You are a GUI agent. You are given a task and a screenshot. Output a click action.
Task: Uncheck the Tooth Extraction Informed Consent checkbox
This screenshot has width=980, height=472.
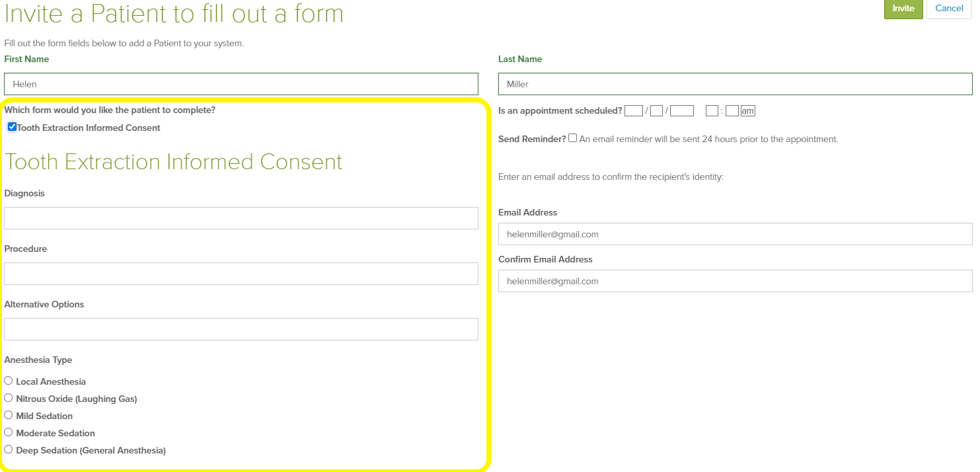click(x=12, y=126)
